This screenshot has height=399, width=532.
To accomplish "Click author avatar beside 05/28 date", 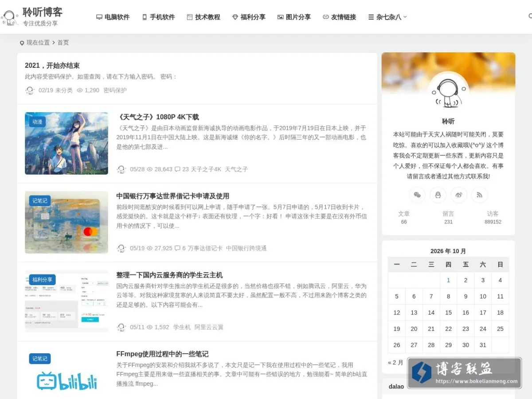I will pos(121,169).
